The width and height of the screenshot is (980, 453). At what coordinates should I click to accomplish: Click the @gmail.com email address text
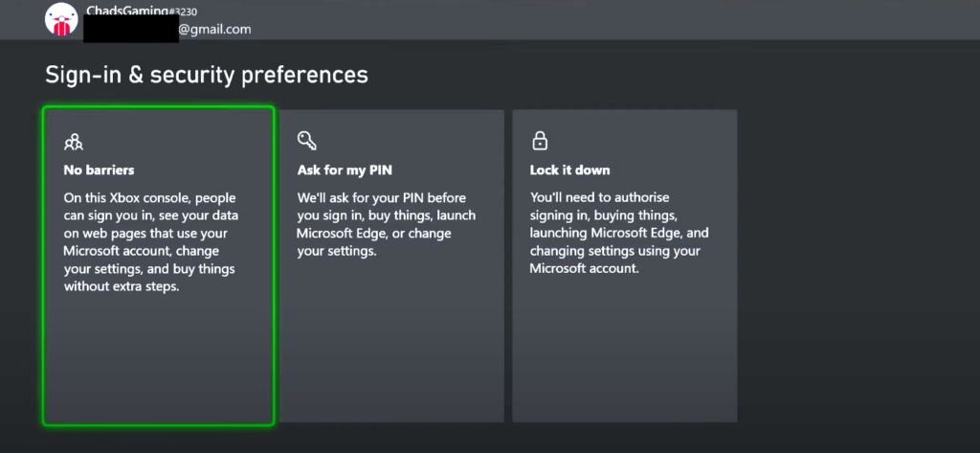click(214, 29)
